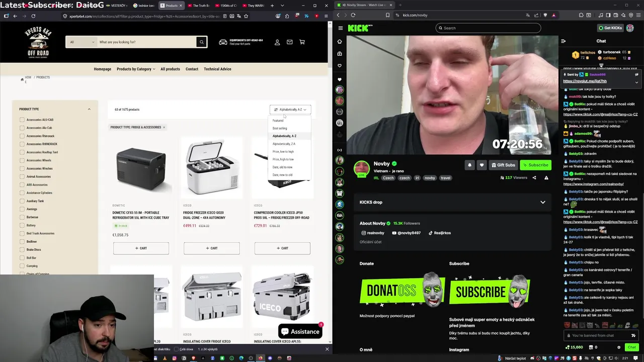Select the Battery filter checkbox
The image size is (644, 362).
[x=22, y=225]
